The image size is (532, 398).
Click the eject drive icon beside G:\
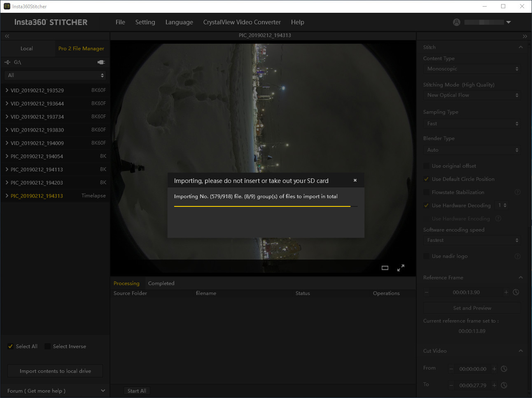(101, 62)
